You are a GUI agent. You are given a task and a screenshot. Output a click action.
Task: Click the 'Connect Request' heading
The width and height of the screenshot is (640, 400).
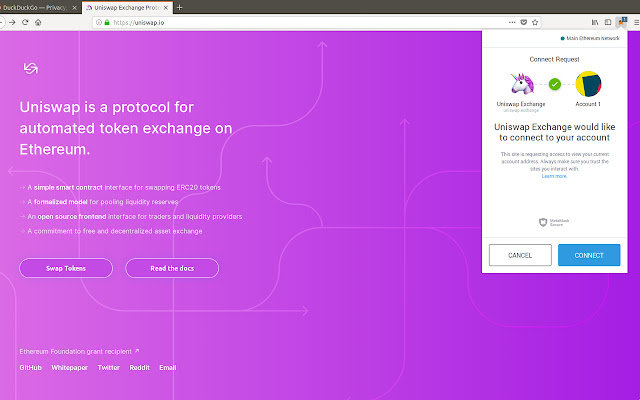(554, 59)
